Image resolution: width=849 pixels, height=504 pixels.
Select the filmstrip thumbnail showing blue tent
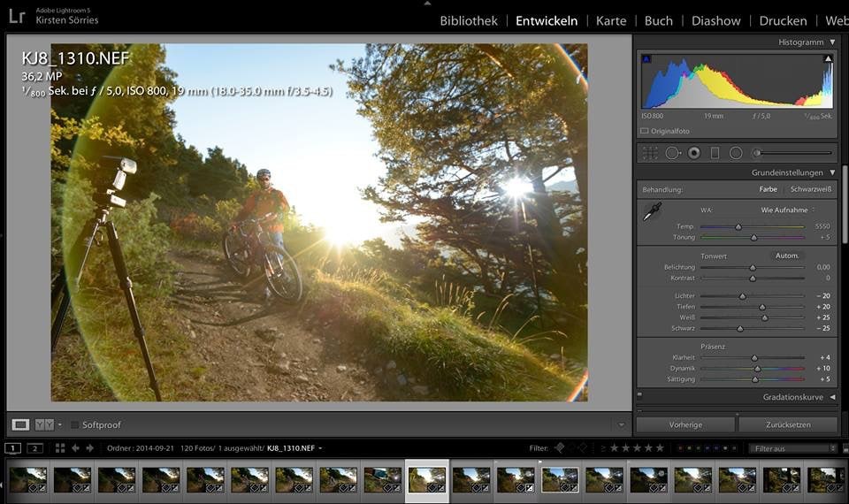382,481
